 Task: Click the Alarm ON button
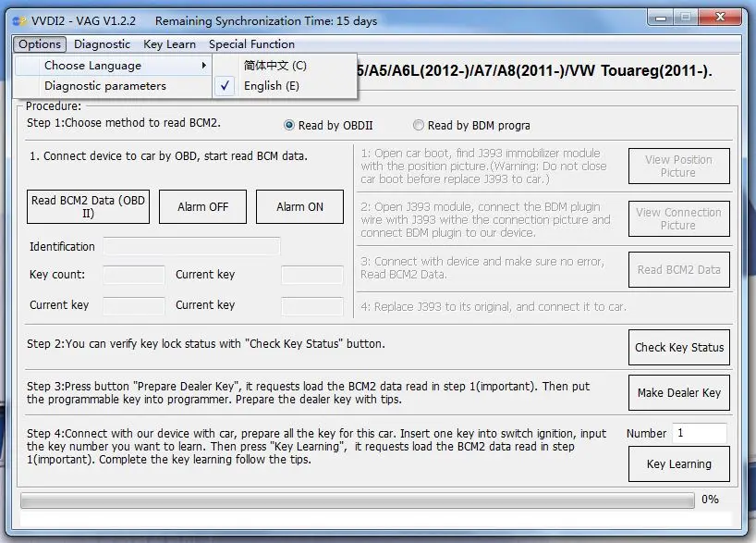point(299,206)
